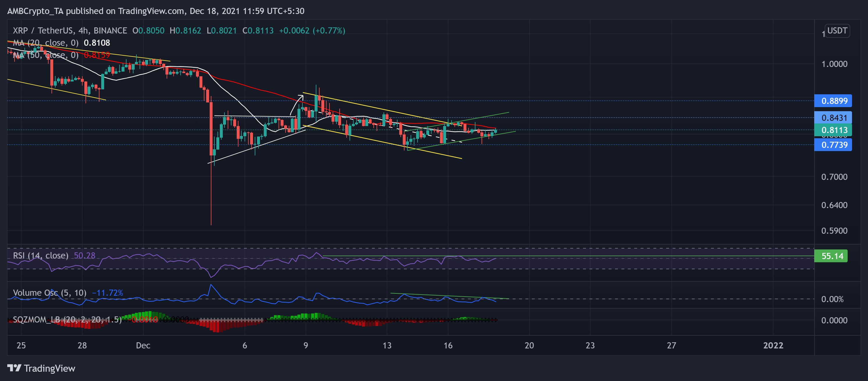Click the low price L0.8021
Screen dimensions: 868x381
(222, 31)
